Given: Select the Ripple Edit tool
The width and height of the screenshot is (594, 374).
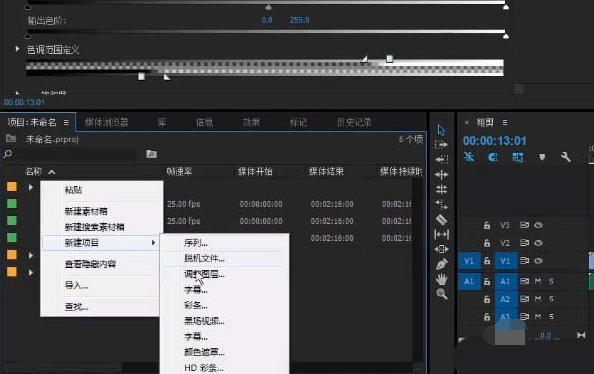Looking at the screenshot, I should 441,175.
